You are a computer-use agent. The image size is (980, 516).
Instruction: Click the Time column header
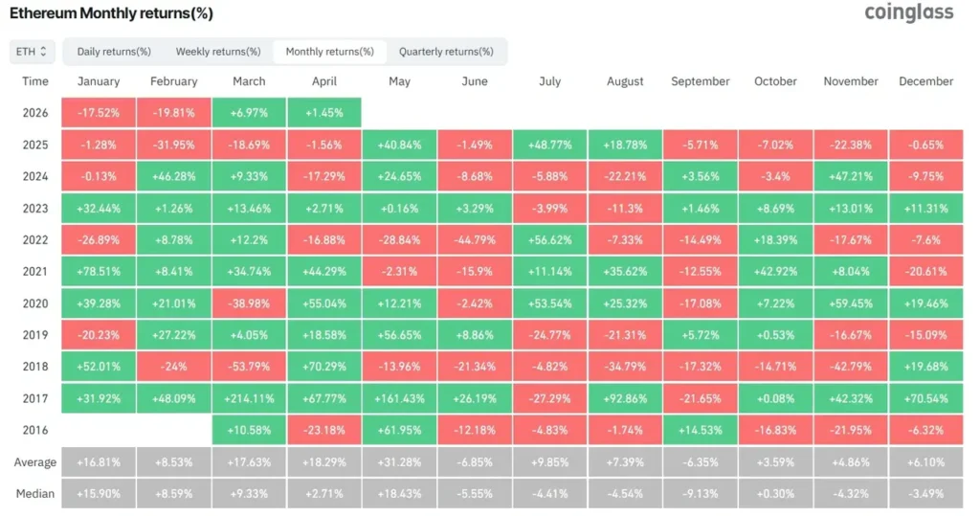35,81
